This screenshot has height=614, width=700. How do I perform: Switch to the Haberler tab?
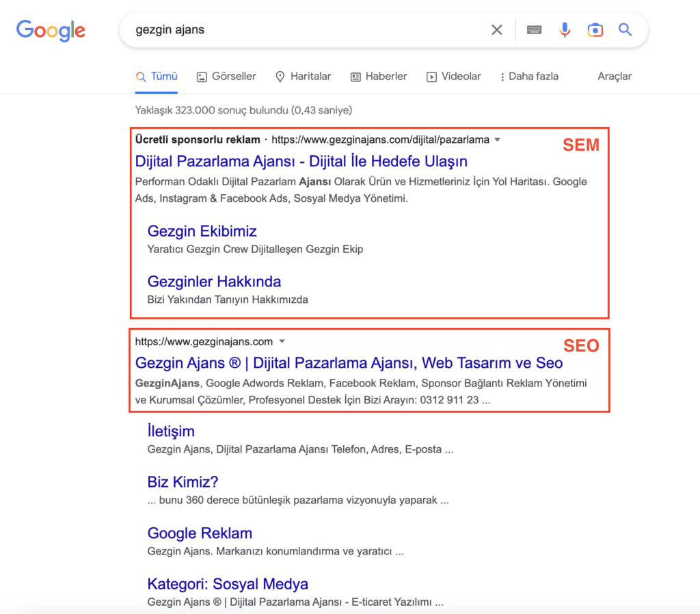[379, 77]
